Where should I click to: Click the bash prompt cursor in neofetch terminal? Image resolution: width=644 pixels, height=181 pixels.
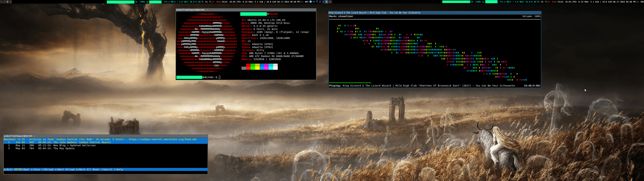pos(220,77)
